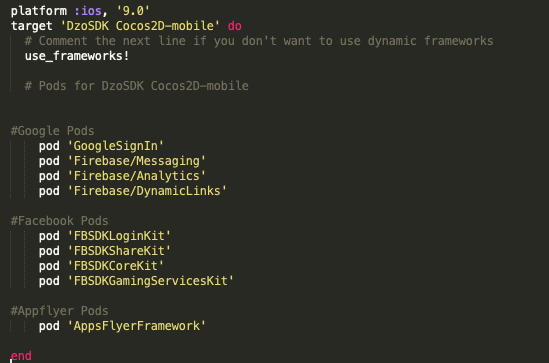The image size is (549, 363).
Task: Click the '#Google Pods' comment
Action: (53, 131)
